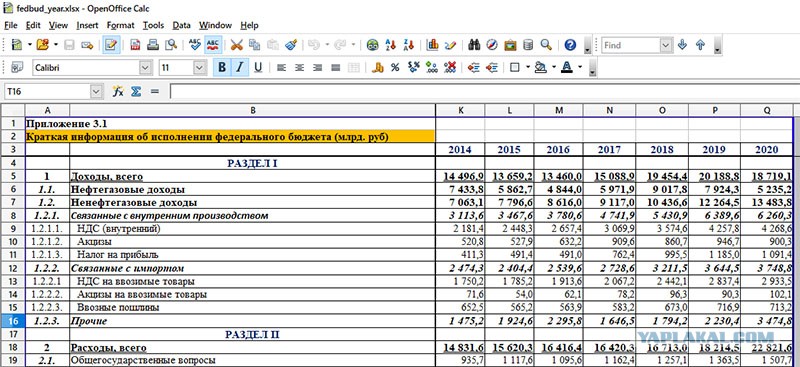
Task: Center text horizontally
Action: pyautogui.click(x=299, y=67)
